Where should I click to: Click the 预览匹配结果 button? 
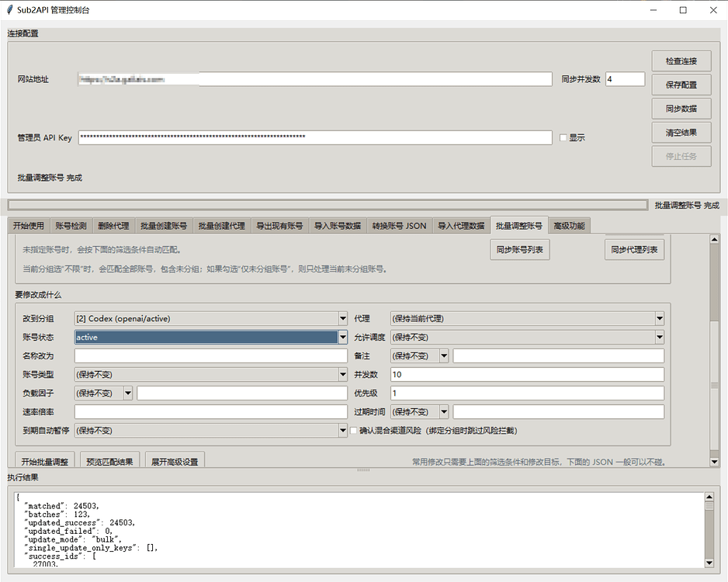pos(109,461)
